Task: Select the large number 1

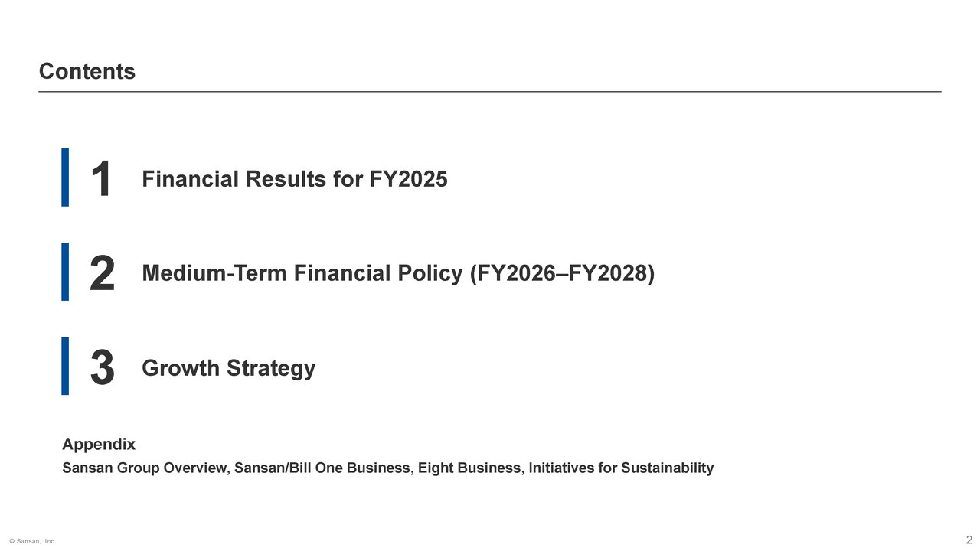Action: (101, 180)
